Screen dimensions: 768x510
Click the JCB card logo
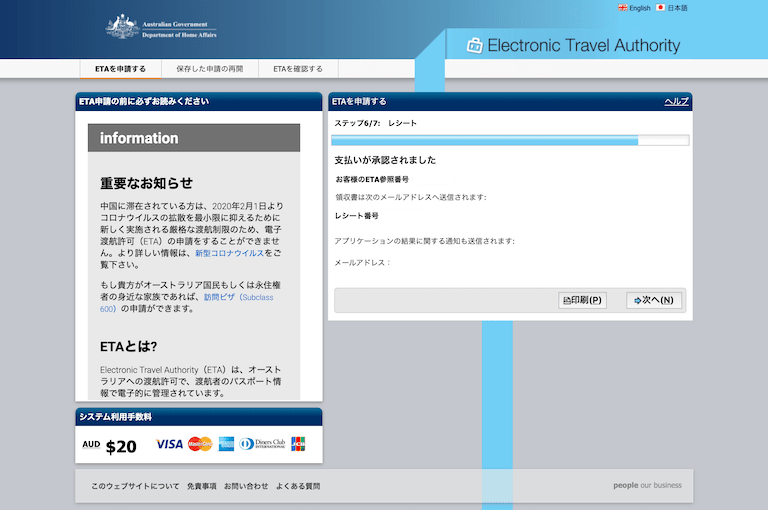click(x=298, y=444)
